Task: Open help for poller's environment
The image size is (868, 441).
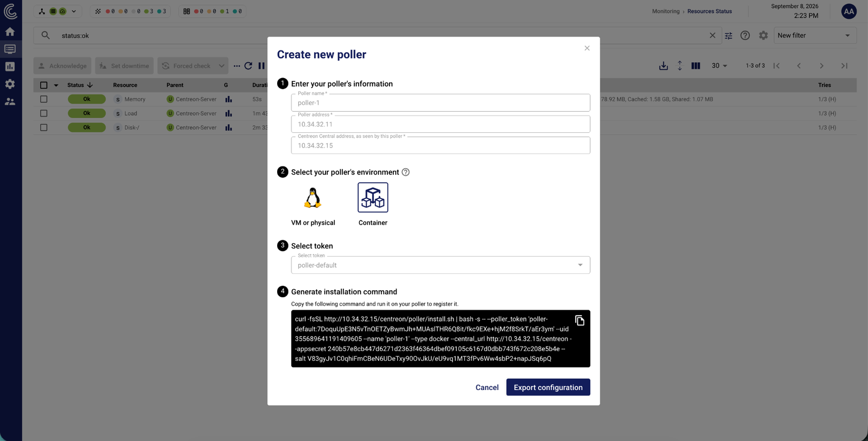Action: pyautogui.click(x=405, y=172)
